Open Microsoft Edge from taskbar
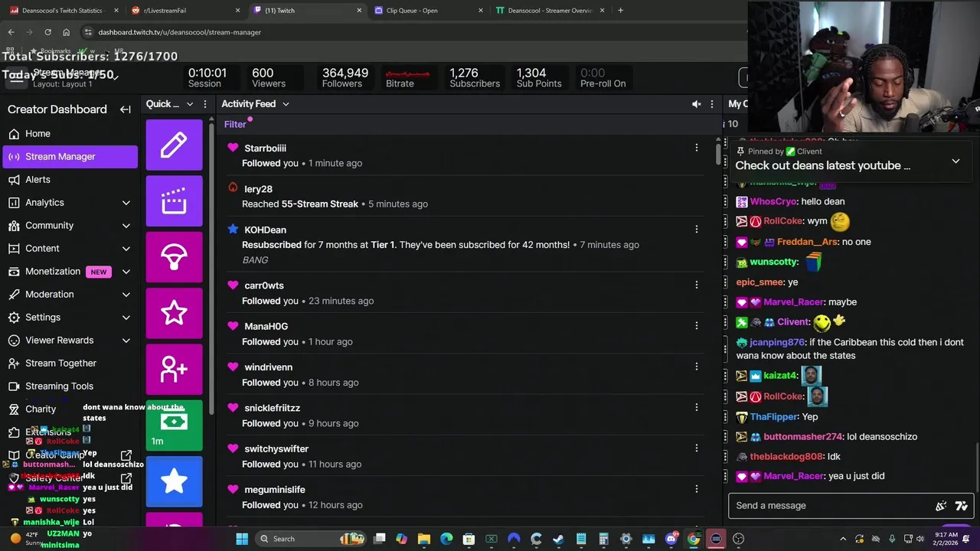 pos(446,539)
